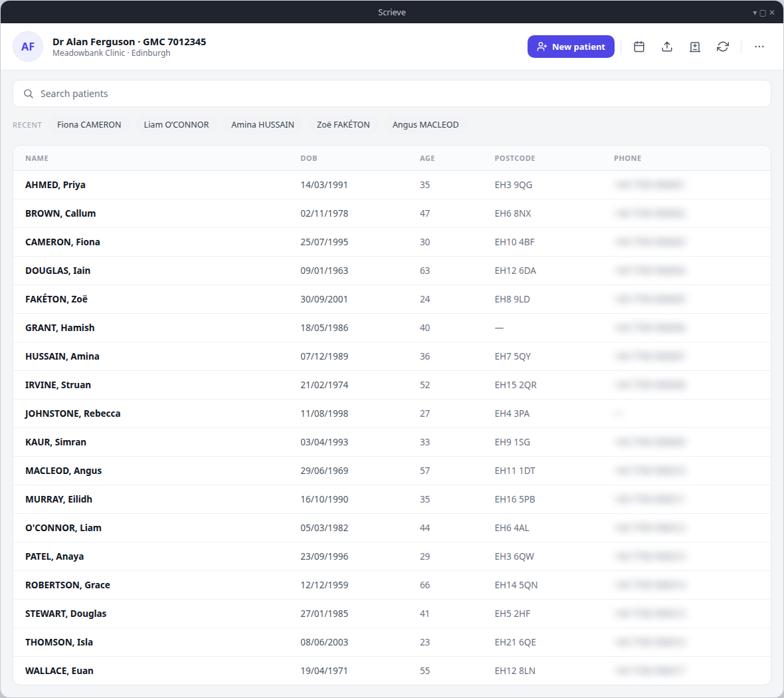Click the New patient button
Screen dimensions: 784x698
pos(571,47)
